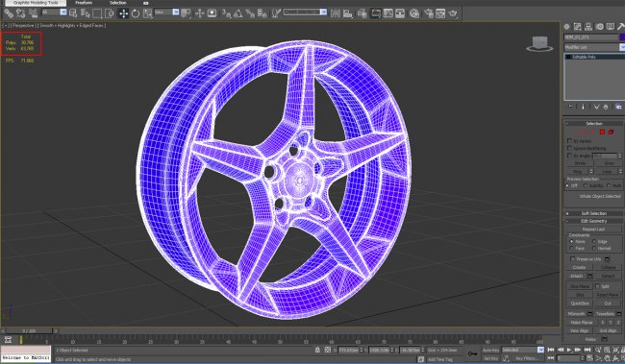625x364 pixels.
Task: Click the Bind to Space Warp icon
Action: (33, 13)
